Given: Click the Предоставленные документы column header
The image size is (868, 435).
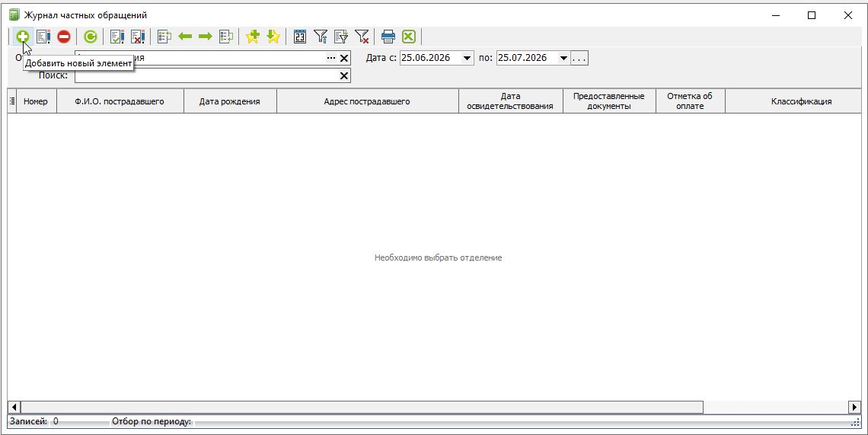Looking at the screenshot, I should (x=609, y=101).
